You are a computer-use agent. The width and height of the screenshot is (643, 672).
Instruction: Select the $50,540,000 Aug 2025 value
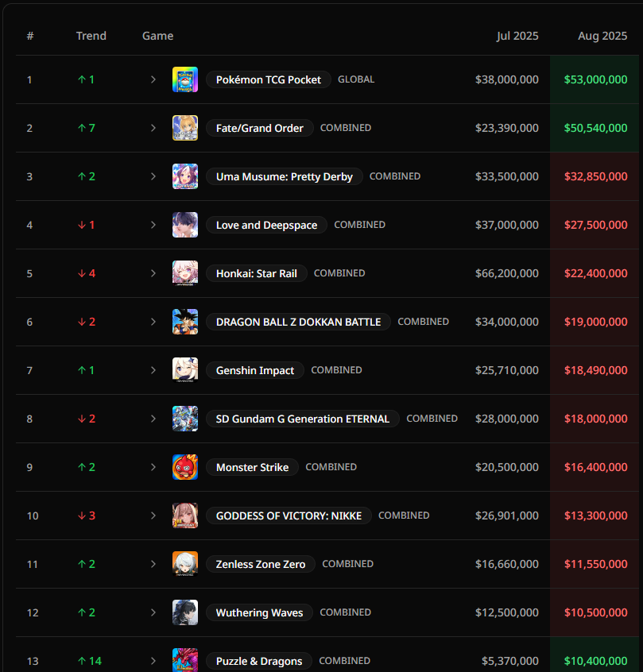pyautogui.click(x=595, y=128)
